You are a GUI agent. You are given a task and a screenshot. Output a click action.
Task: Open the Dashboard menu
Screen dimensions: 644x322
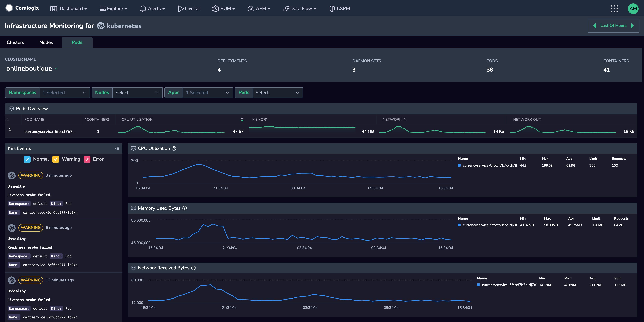click(69, 9)
